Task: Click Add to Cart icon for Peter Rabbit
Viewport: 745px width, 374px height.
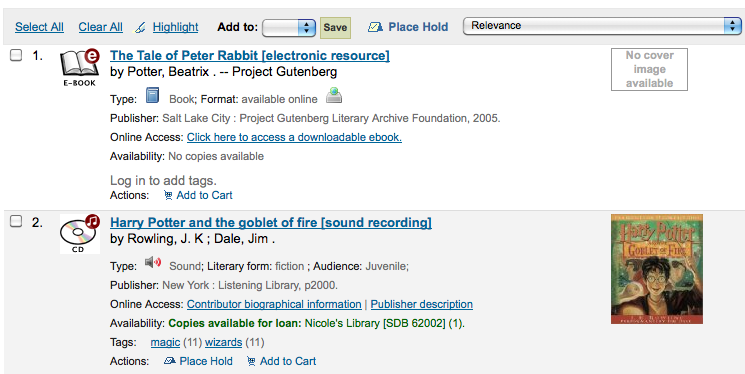Action: point(168,195)
